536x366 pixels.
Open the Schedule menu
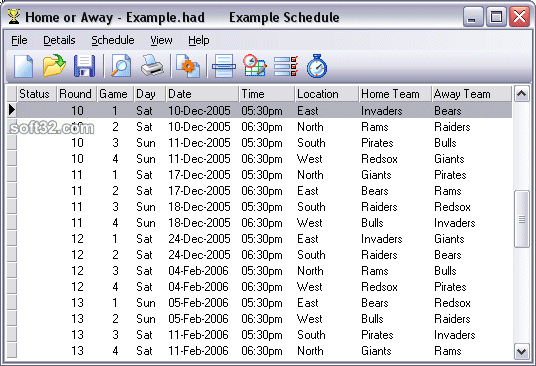(113, 40)
